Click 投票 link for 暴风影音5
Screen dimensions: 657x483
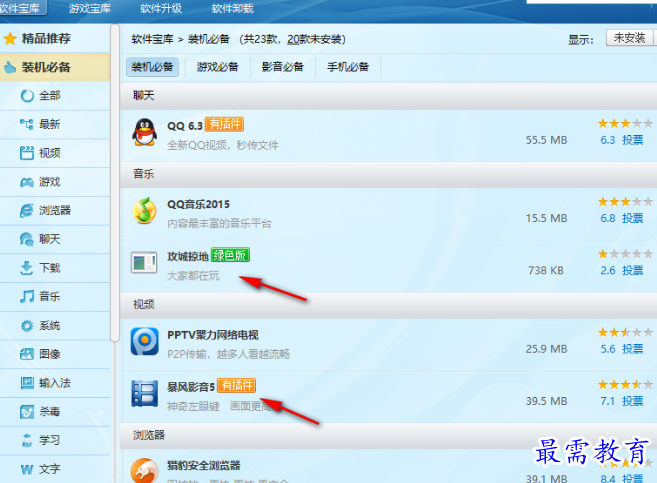click(633, 401)
